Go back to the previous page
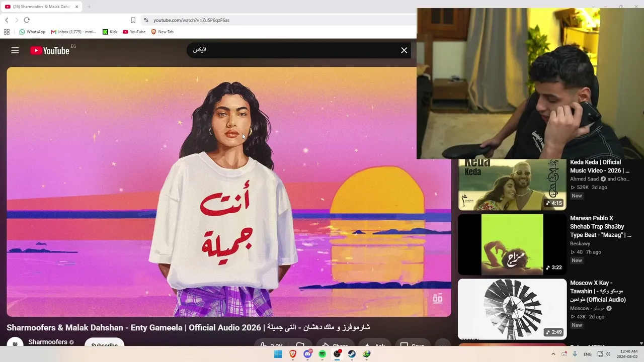Viewport: 644px width, 362px height. click(7, 20)
